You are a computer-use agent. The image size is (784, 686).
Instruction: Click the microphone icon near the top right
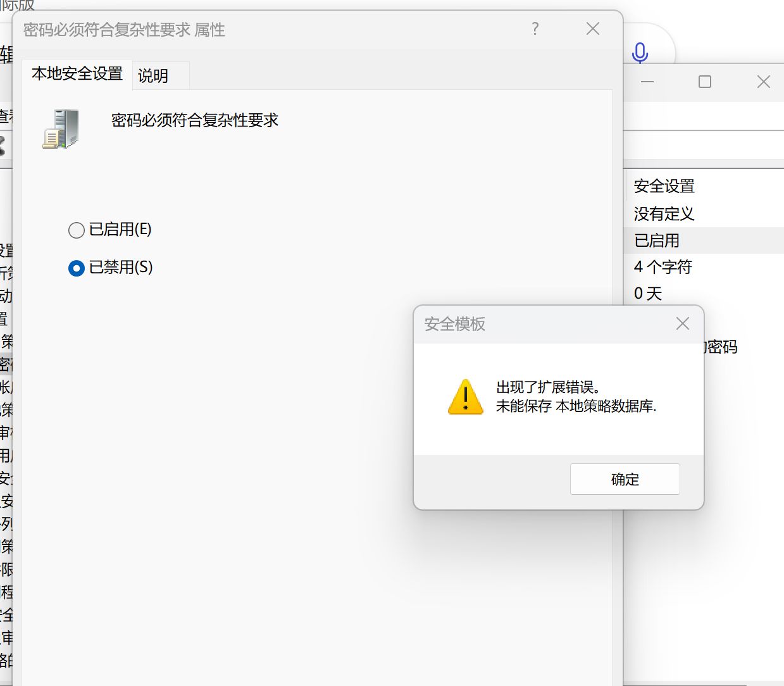tap(640, 54)
